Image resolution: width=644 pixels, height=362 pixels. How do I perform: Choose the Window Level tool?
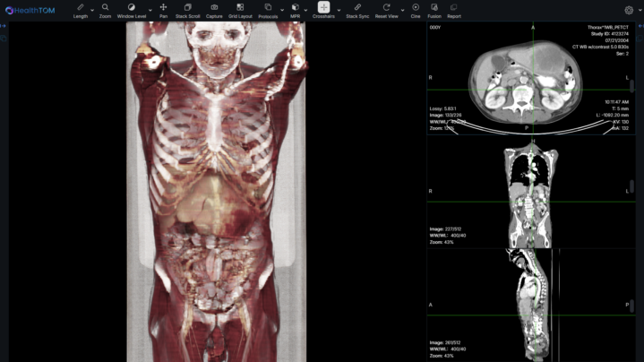132,10
